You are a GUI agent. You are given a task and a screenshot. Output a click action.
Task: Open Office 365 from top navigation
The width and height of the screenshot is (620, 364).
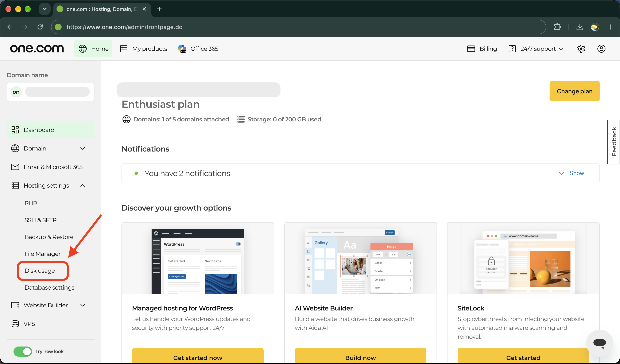pos(198,49)
